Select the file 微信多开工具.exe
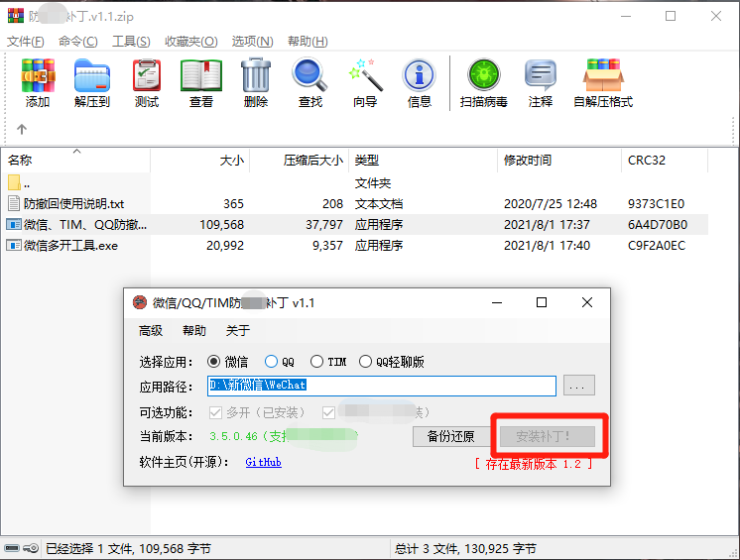 coord(70,246)
